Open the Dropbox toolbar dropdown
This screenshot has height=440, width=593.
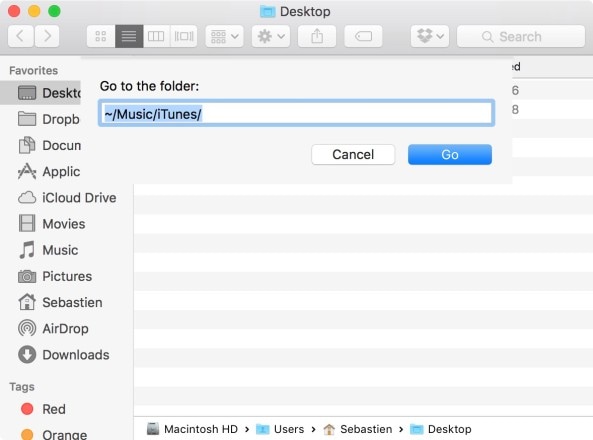point(430,36)
